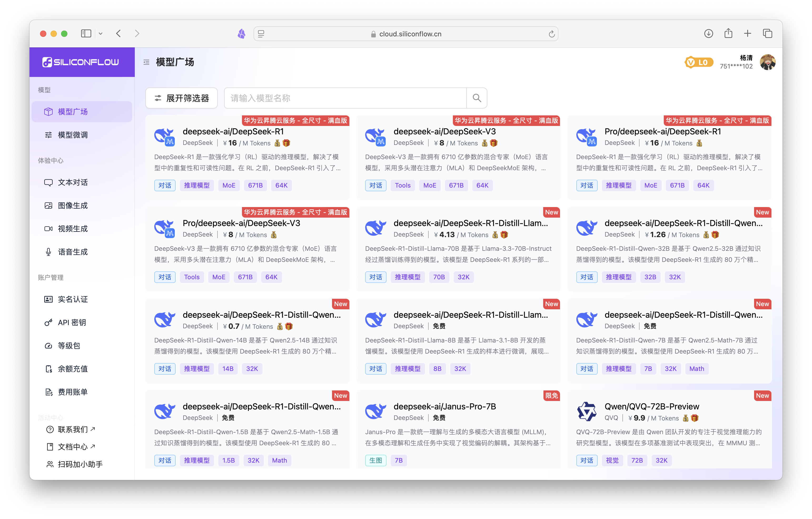Screen dimensions: 812x519
Task: Open the user avatar menu
Action: tap(768, 62)
